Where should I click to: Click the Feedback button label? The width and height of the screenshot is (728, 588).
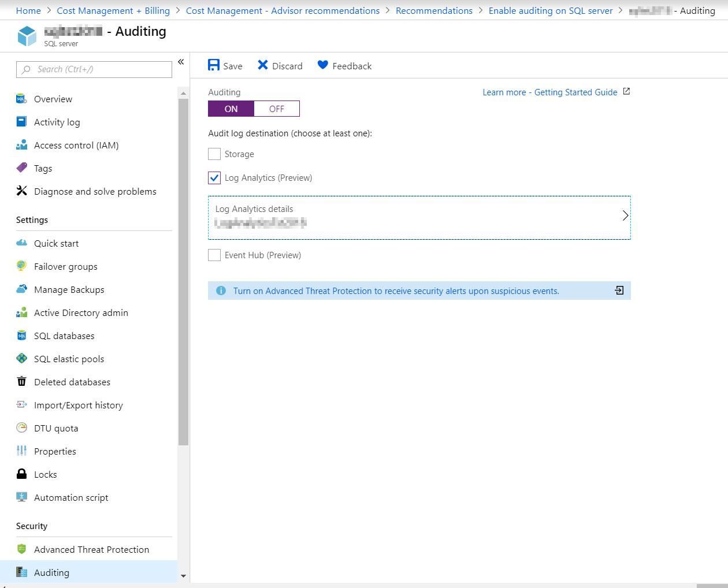[x=352, y=66]
